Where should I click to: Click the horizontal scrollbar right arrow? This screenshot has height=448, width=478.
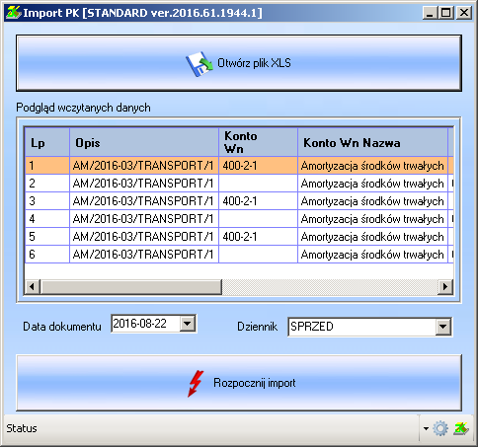click(x=445, y=286)
